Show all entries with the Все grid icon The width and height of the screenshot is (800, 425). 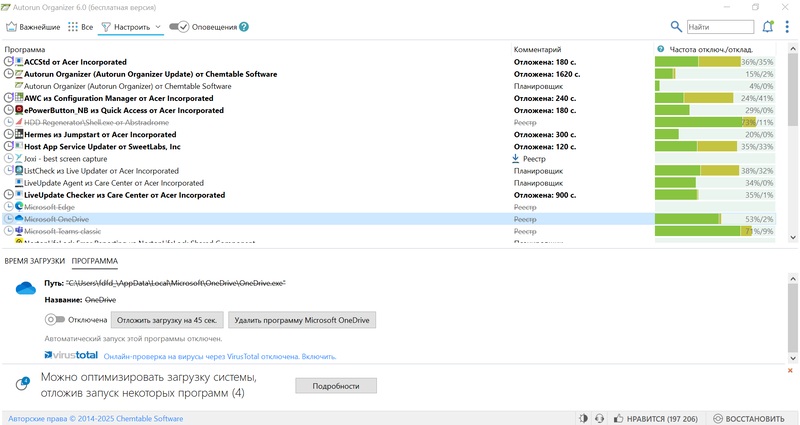click(73, 27)
